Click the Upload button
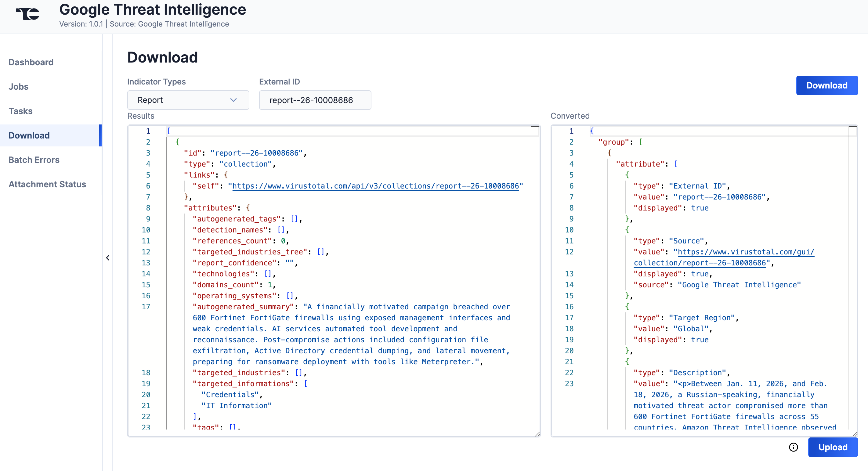The width and height of the screenshot is (868, 471). click(833, 448)
